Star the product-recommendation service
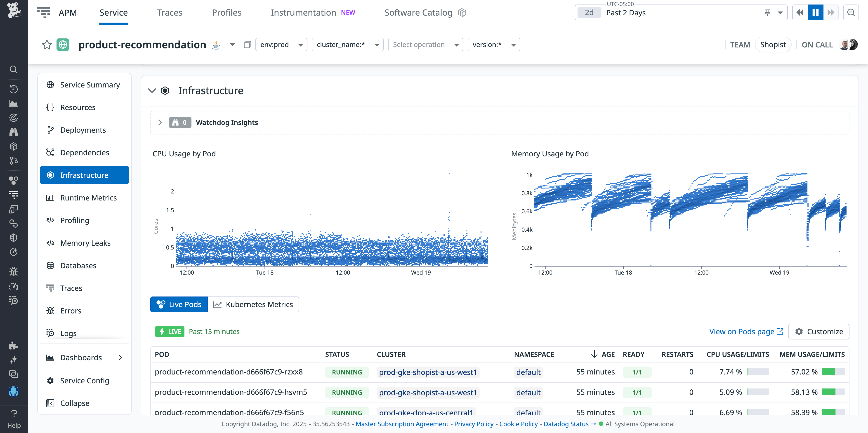 click(47, 44)
